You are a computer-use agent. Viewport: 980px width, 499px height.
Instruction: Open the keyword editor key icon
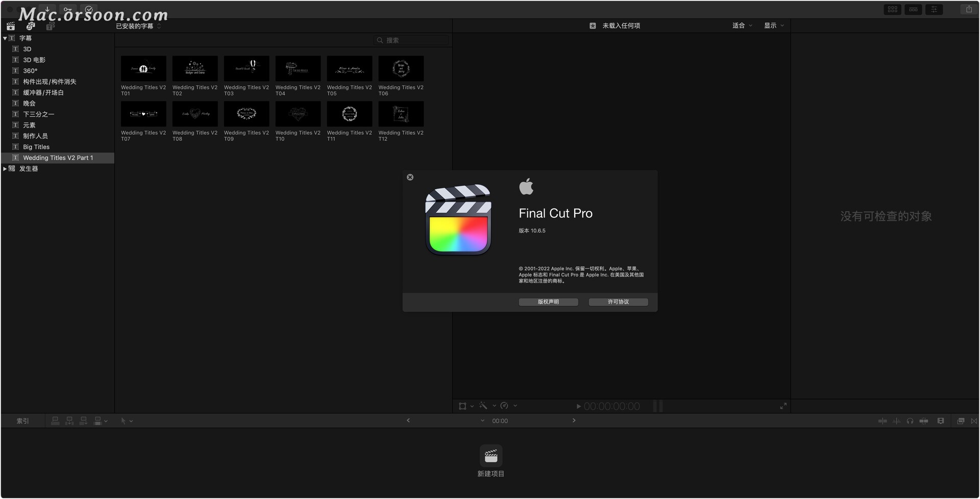(x=67, y=9)
